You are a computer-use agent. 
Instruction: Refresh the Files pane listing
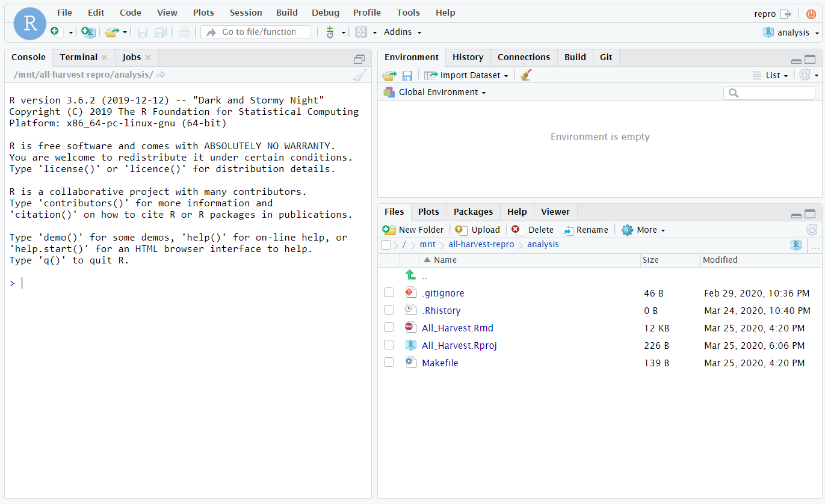click(812, 230)
